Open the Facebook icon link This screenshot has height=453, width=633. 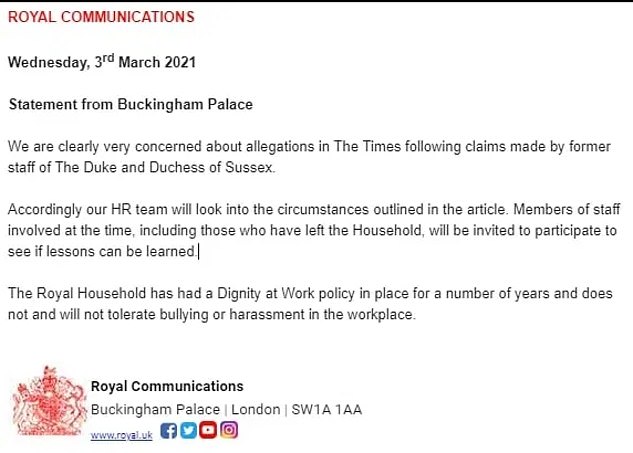pyautogui.click(x=167, y=431)
